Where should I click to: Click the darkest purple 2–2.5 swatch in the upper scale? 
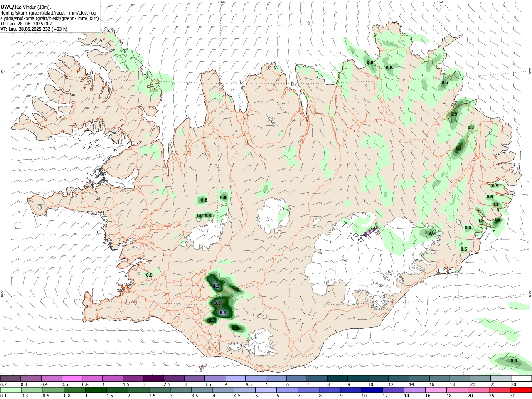pos(154,379)
